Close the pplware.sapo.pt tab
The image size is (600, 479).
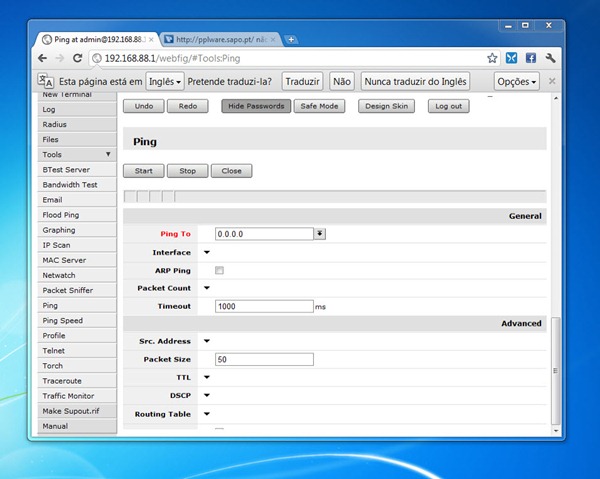coord(273,39)
